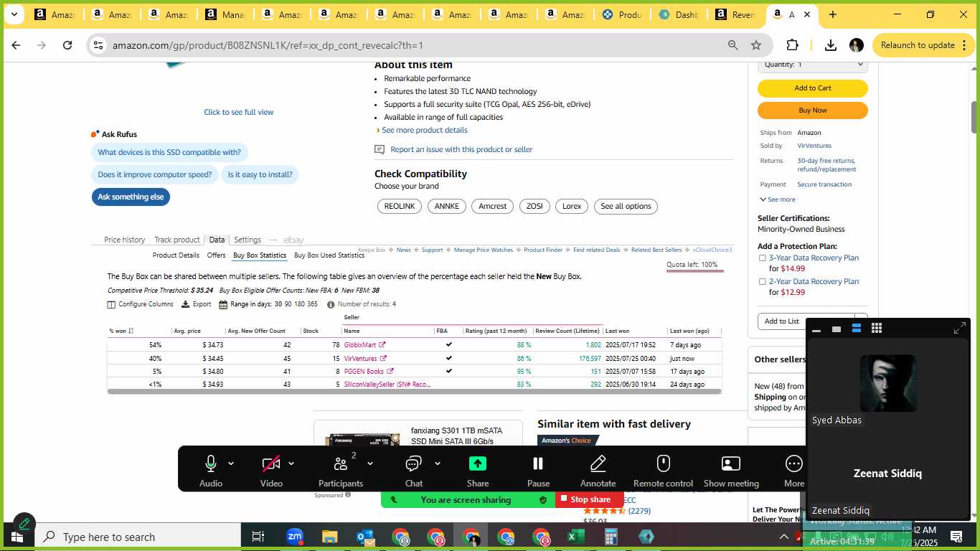Open the zoom magnifier icon in address bar
980x551 pixels.
tap(732, 45)
